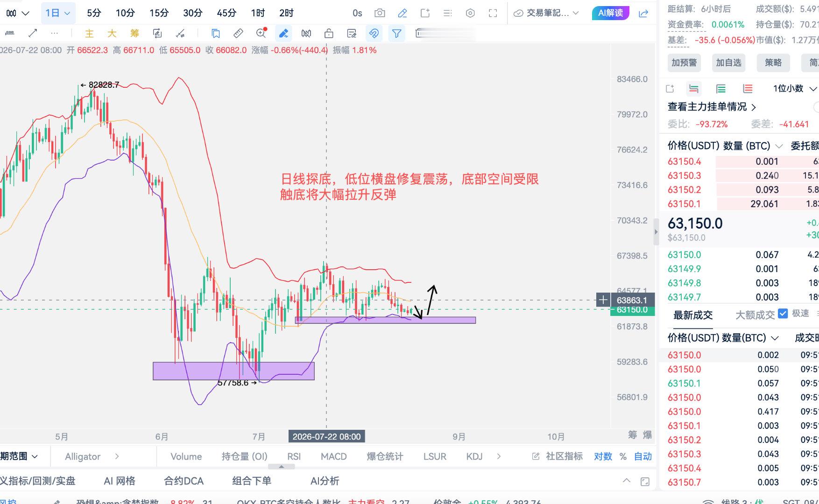
Task: Uncheck the 极速 checkbox
Action: click(783, 314)
